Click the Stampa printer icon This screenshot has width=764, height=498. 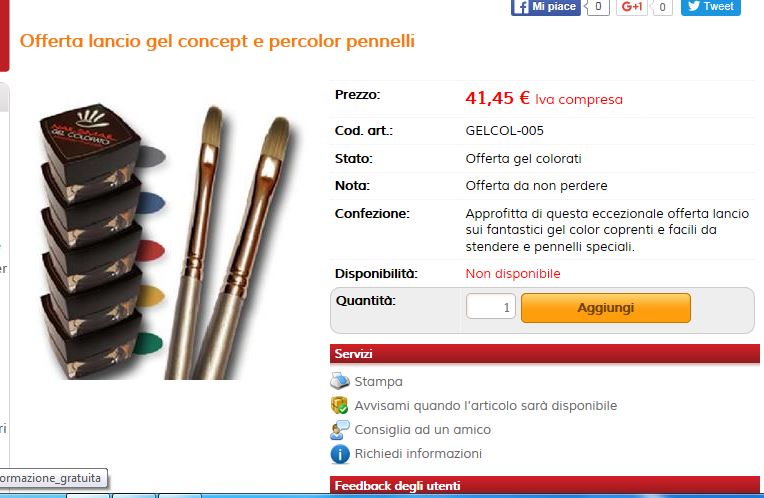(x=340, y=381)
